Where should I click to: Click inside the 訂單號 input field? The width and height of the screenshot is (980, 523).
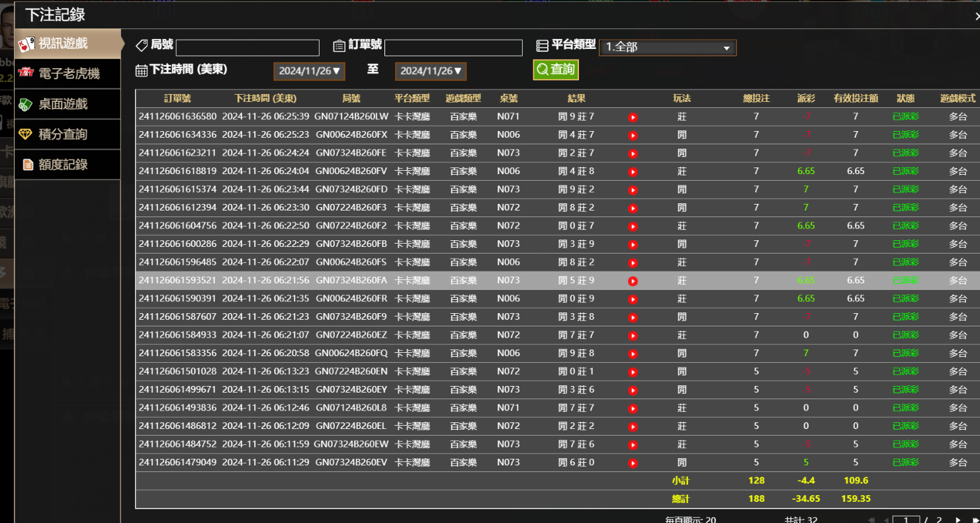[453, 48]
